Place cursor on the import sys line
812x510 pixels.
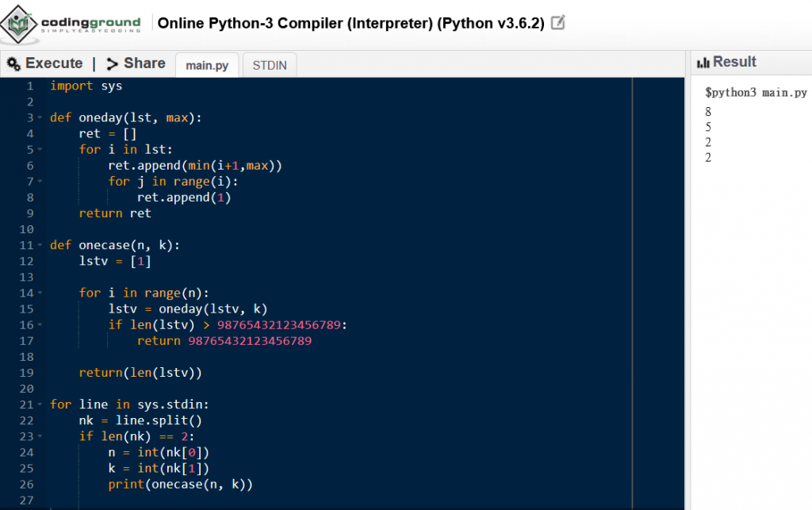[86, 86]
